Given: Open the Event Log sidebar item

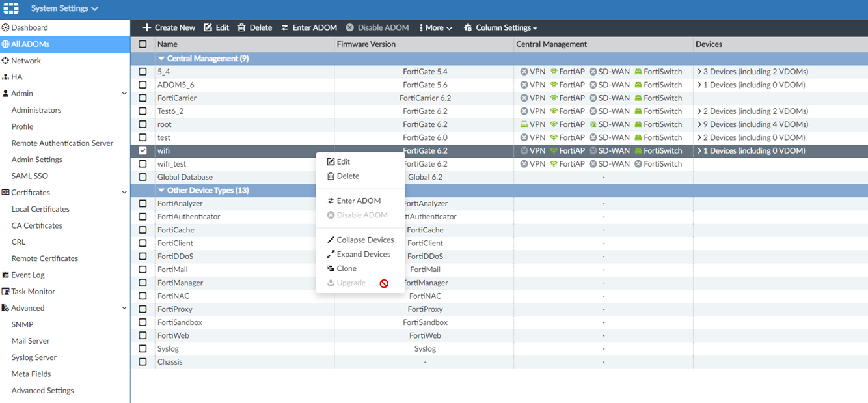Looking at the screenshot, I should click(x=27, y=275).
